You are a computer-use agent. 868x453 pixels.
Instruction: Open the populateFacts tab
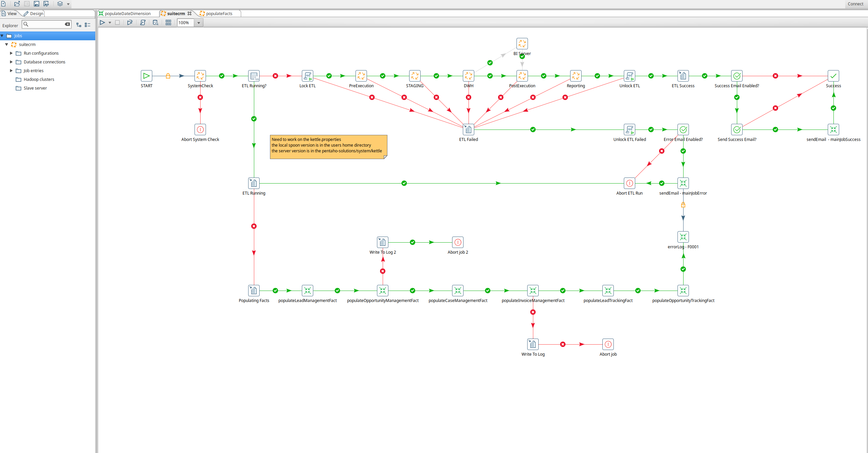[216, 13]
